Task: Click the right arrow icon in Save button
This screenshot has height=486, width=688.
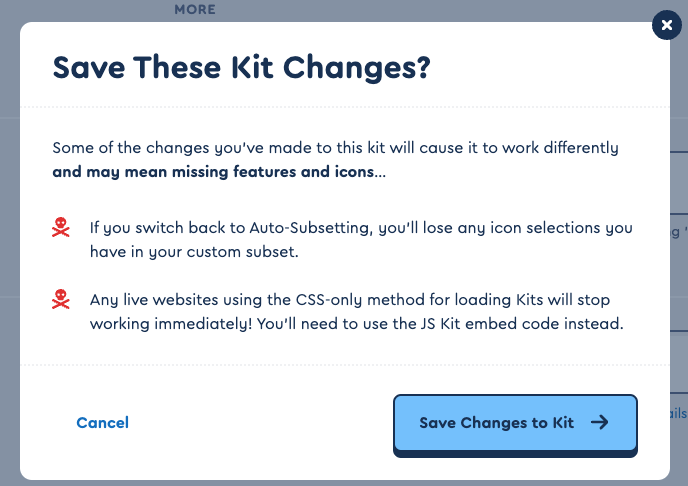Action: [599, 422]
